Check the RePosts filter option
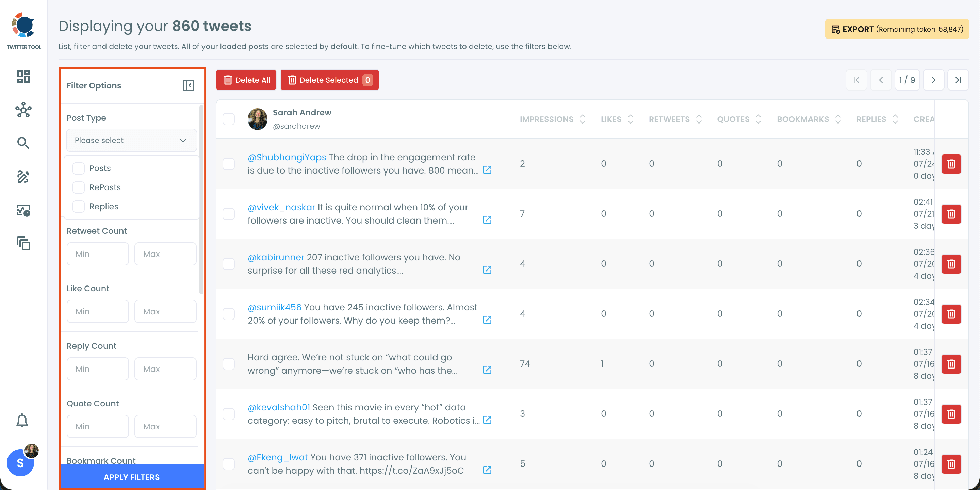 coord(78,187)
